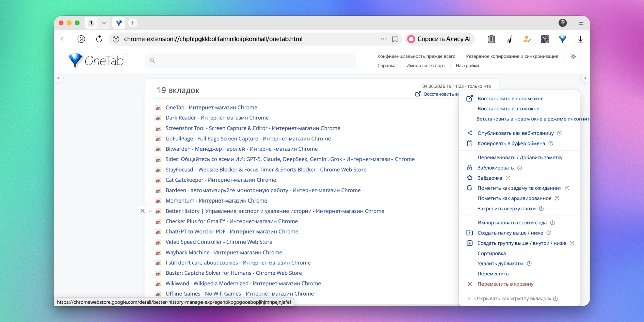Click help icon beside Удалить дубликаты

pyautogui.click(x=529, y=264)
